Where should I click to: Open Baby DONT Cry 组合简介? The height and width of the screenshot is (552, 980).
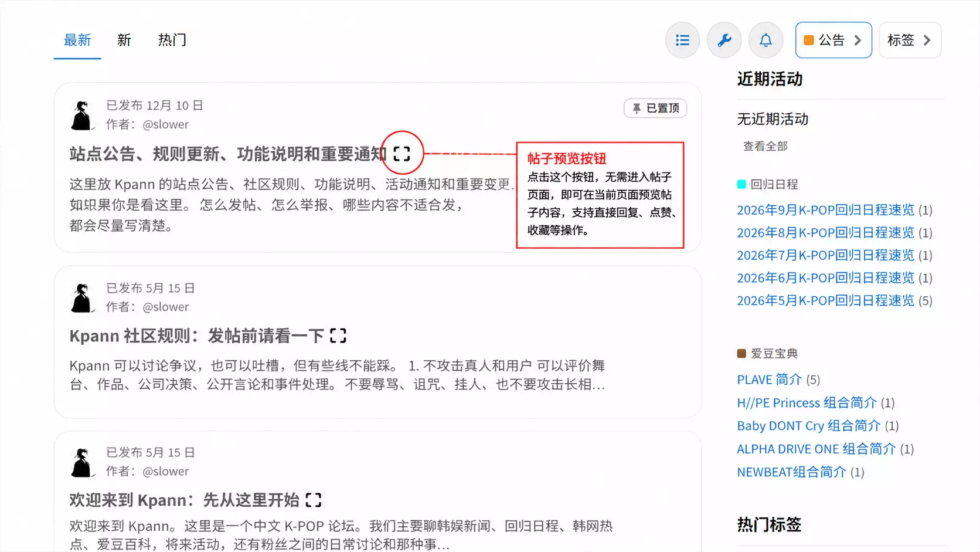click(809, 426)
